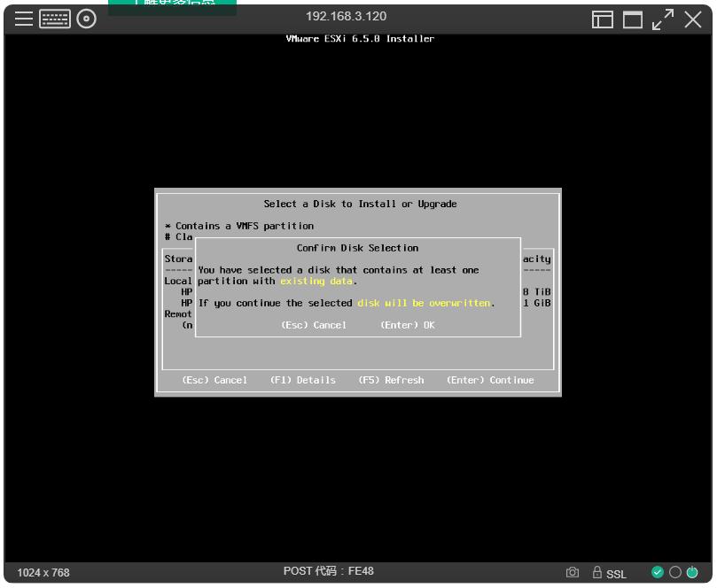
Task: Click the green checkmark health status icon
Action: [x=658, y=572]
